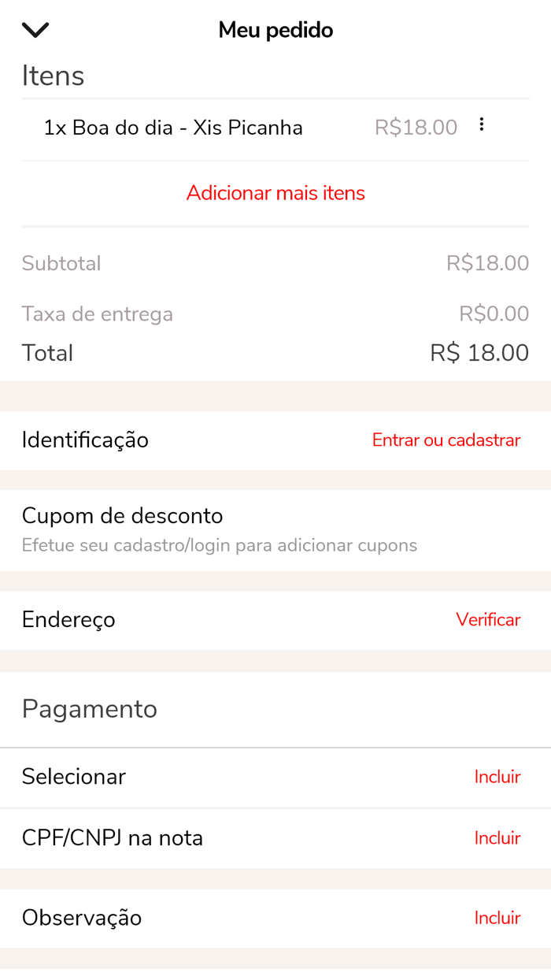Add CPF/CNPJ via its Incluir link
This screenshot has width=551, height=980.
click(x=497, y=838)
